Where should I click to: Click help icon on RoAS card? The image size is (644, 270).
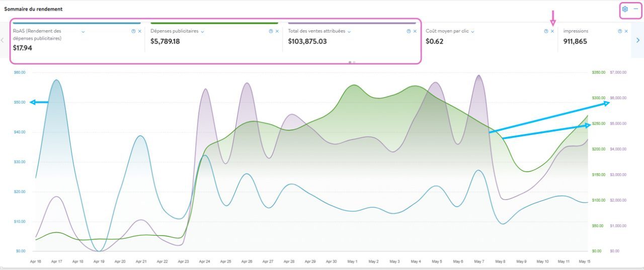pos(133,31)
